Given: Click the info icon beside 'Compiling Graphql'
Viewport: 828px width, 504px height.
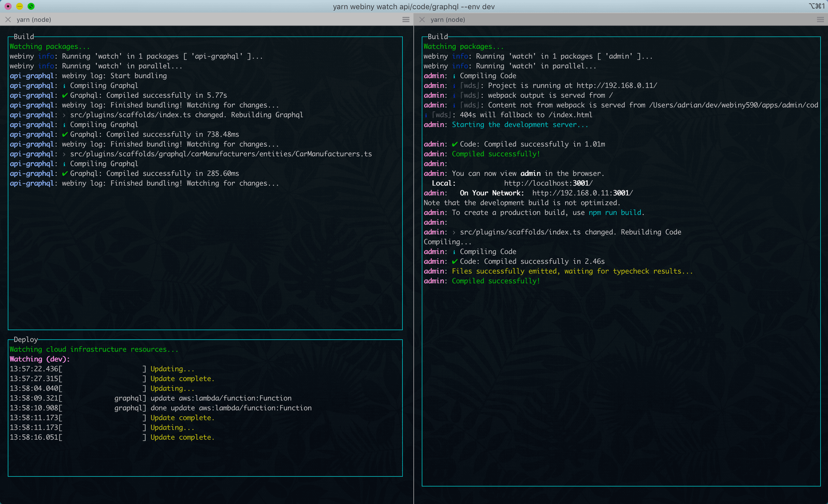Looking at the screenshot, I should 64,86.
